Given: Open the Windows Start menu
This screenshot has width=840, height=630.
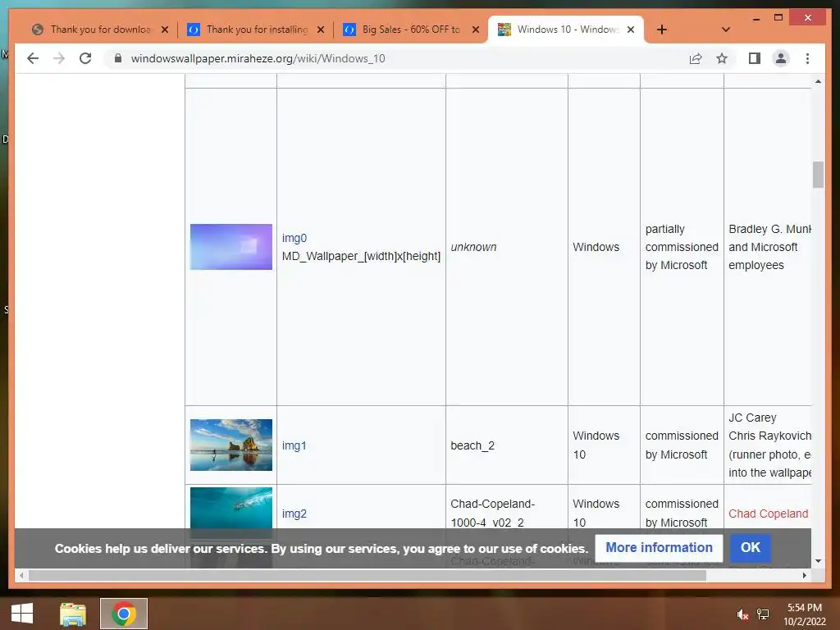Looking at the screenshot, I should pos(22,614).
